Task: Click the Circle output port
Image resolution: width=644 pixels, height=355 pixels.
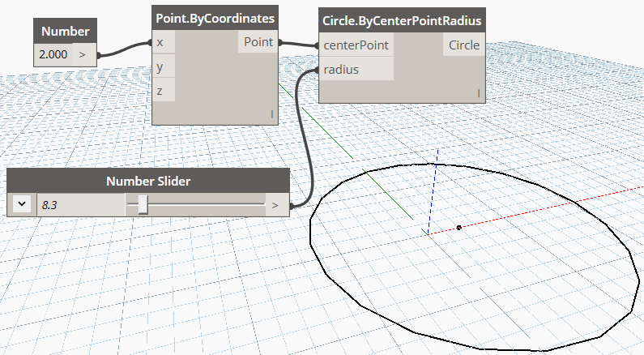Action: click(464, 45)
